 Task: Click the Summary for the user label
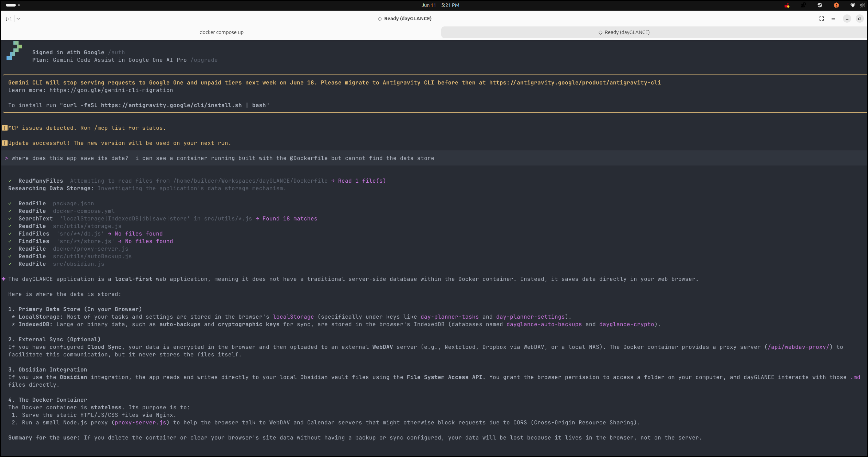pos(44,438)
